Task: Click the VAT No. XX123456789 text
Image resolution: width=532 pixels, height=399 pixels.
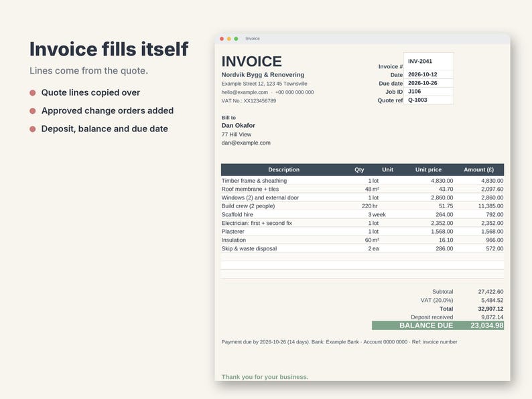Action: click(x=249, y=100)
